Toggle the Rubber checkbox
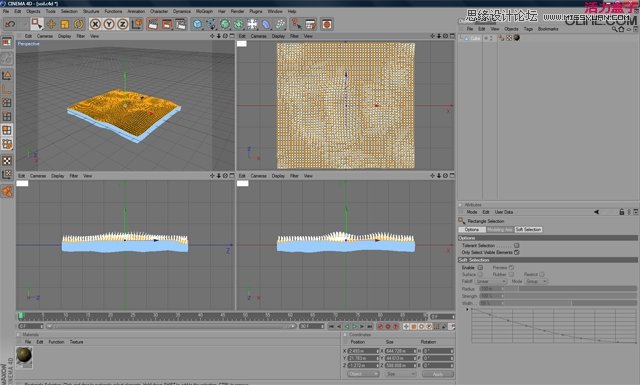This screenshot has width=640, height=385. click(x=511, y=274)
